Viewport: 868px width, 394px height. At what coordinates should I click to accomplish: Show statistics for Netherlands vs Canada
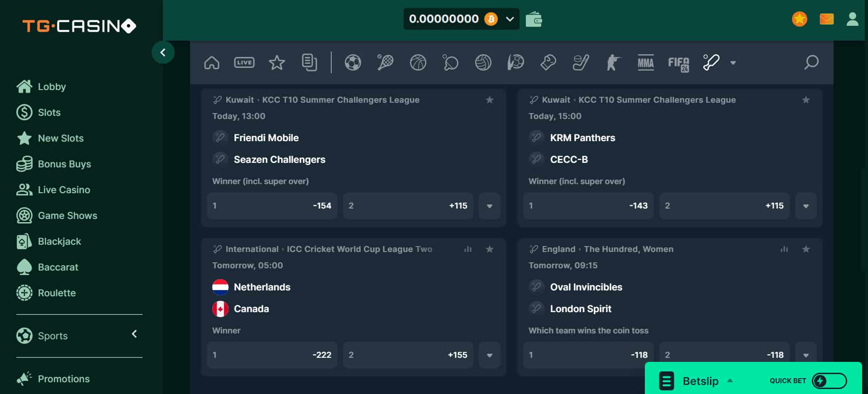(x=468, y=249)
